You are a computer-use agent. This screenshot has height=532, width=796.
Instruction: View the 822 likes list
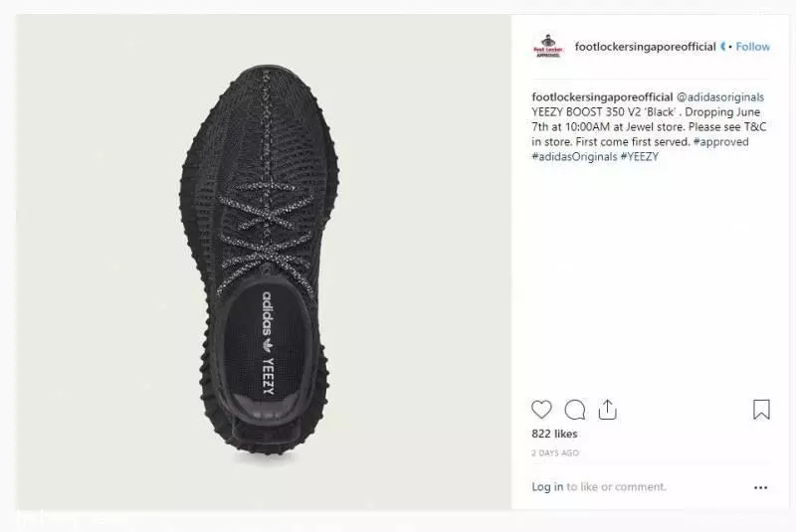click(554, 434)
